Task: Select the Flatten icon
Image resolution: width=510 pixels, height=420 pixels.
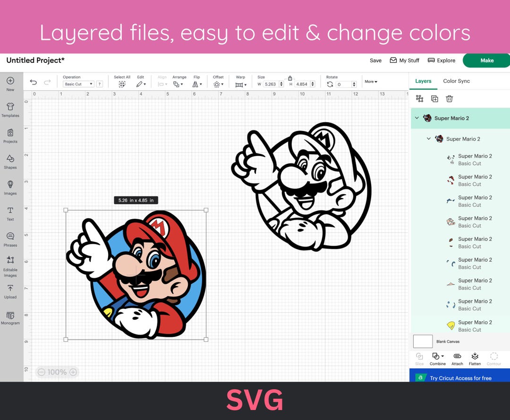Action: coord(475,357)
